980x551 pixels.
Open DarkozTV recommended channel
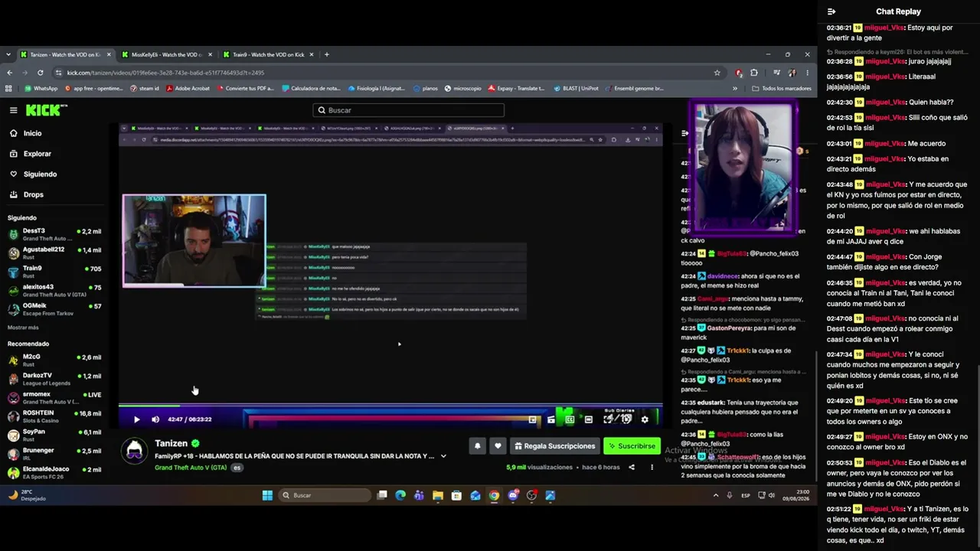(x=54, y=379)
